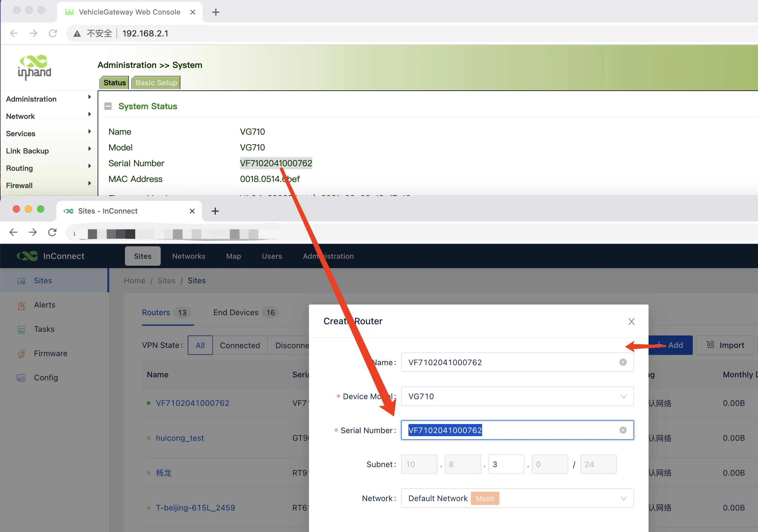Filter VPN State by All

tap(200, 345)
